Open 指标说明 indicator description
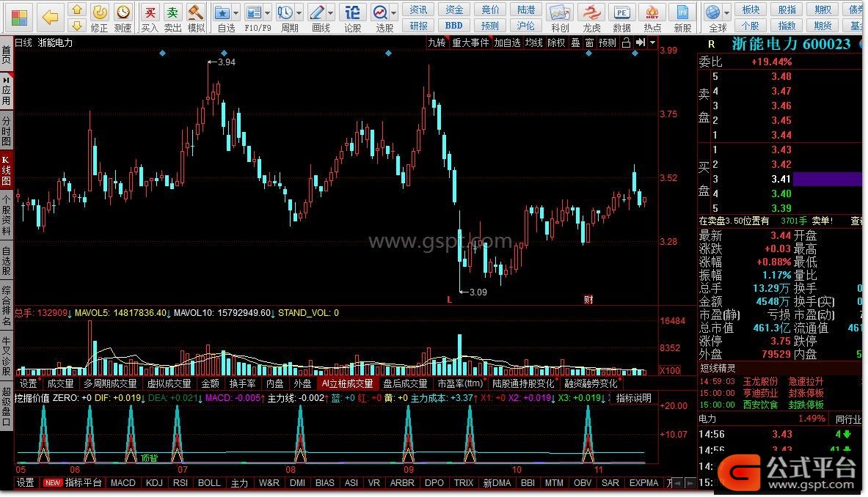868x497 pixels. tap(634, 398)
